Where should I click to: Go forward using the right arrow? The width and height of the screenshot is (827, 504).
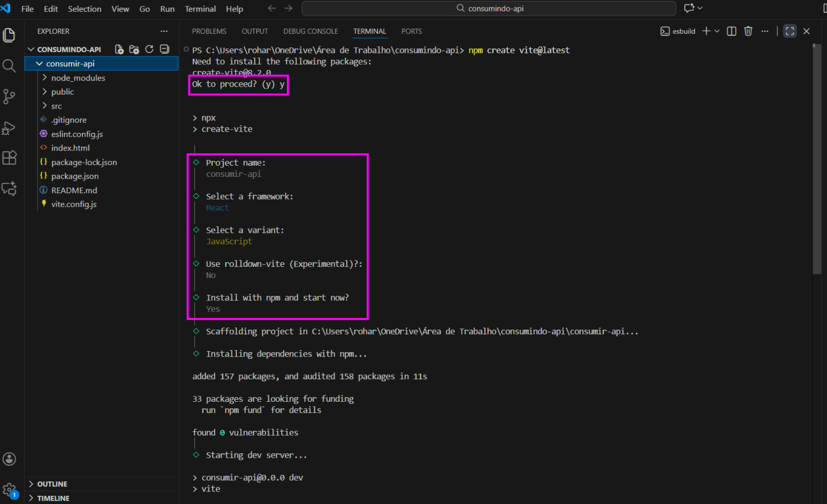coord(289,9)
